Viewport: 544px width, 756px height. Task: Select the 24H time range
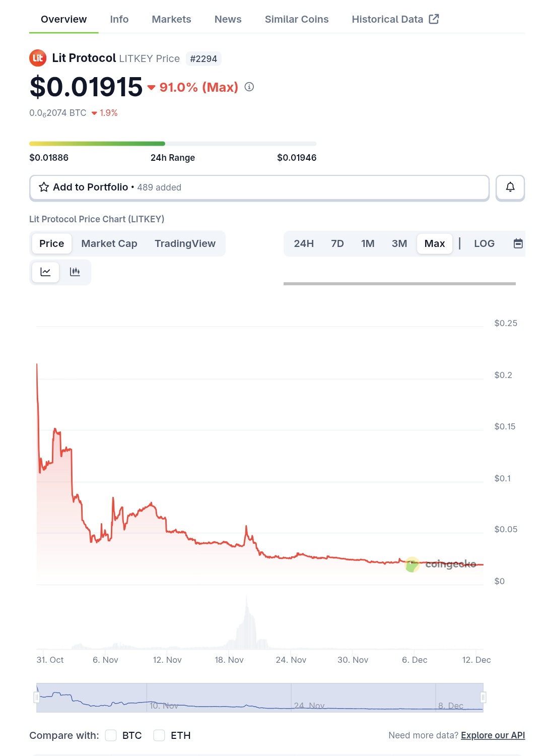pos(304,244)
